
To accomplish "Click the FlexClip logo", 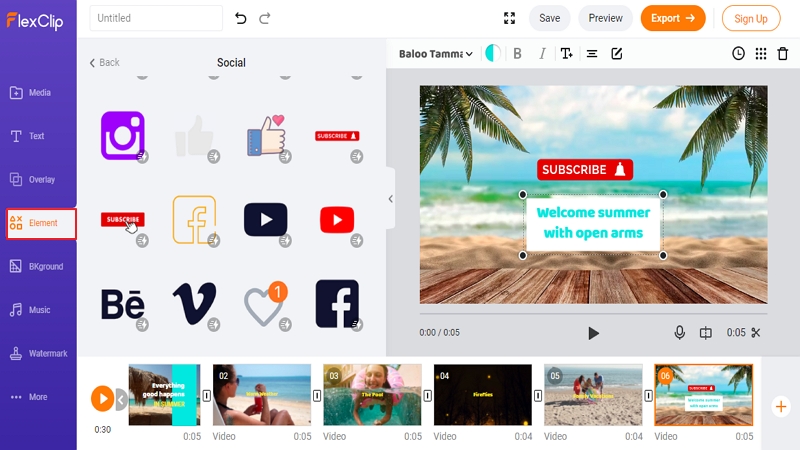I will (35, 21).
